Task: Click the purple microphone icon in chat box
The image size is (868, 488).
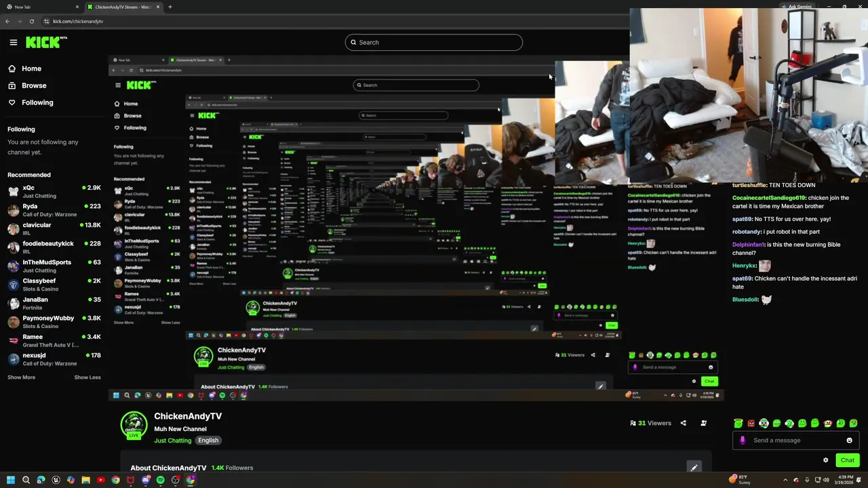Action: (x=743, y=441)
